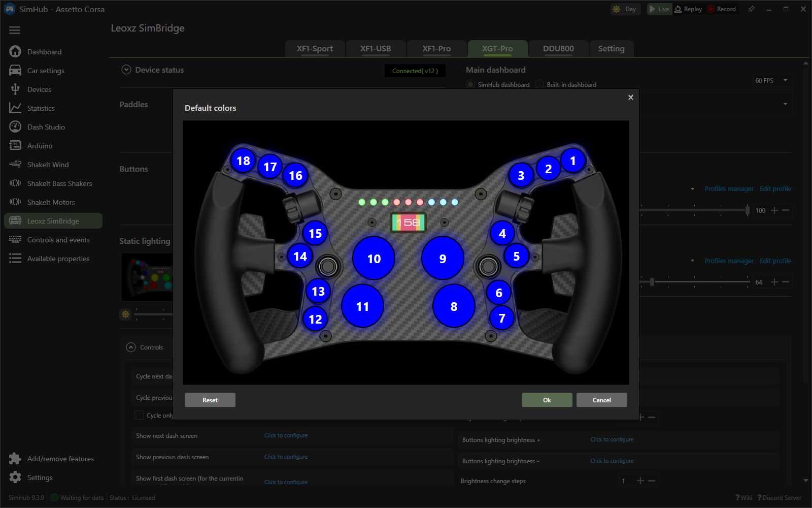Viewport: 812px width, 508px height.
Task: Open Add/remove features
Action: click(x=60, y=459)
